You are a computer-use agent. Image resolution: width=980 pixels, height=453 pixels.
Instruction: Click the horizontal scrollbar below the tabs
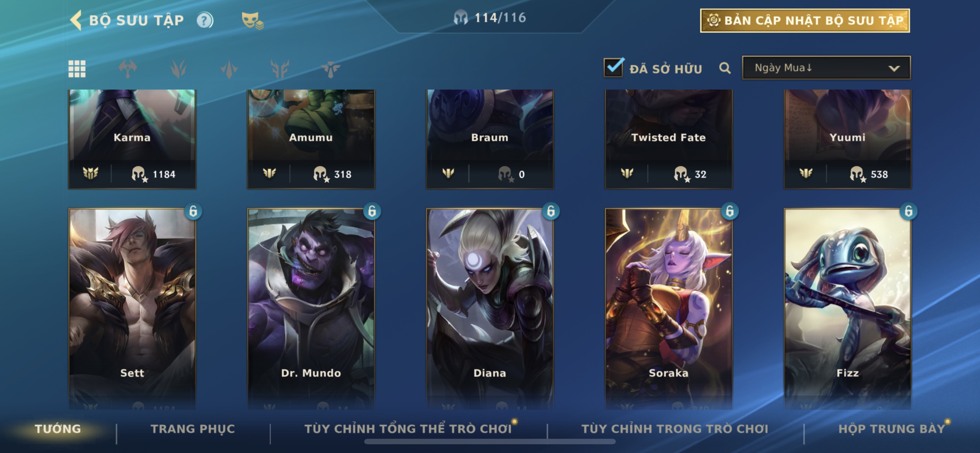[x=490, y=442]
